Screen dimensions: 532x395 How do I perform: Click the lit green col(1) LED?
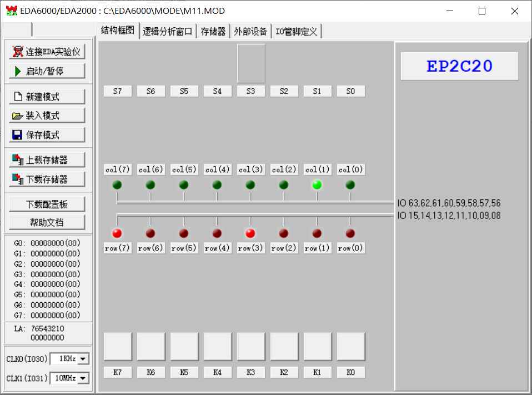(x=317, y=185)
